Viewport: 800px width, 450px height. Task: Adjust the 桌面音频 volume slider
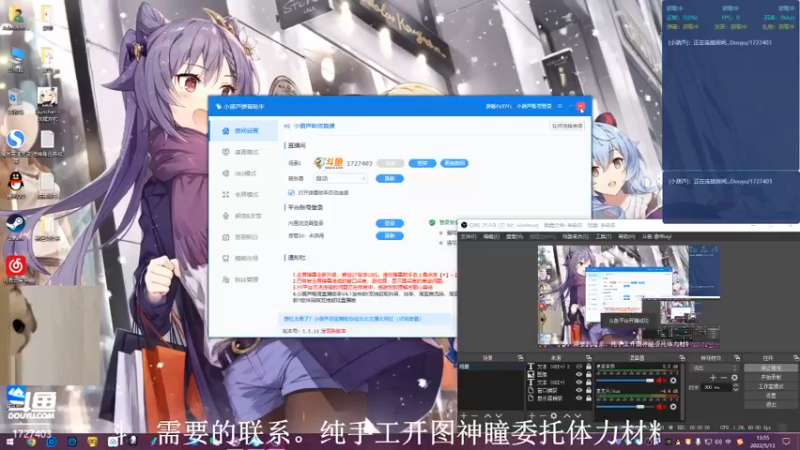tap(625, 380)
